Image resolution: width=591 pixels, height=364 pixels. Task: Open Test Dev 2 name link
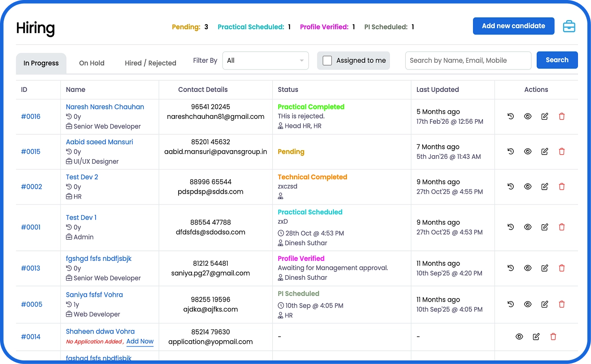82,177
